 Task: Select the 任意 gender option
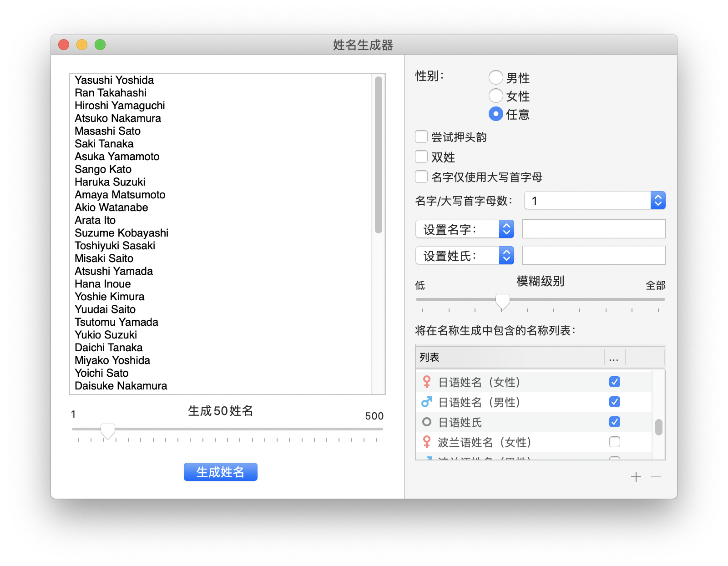pos(495,114)
